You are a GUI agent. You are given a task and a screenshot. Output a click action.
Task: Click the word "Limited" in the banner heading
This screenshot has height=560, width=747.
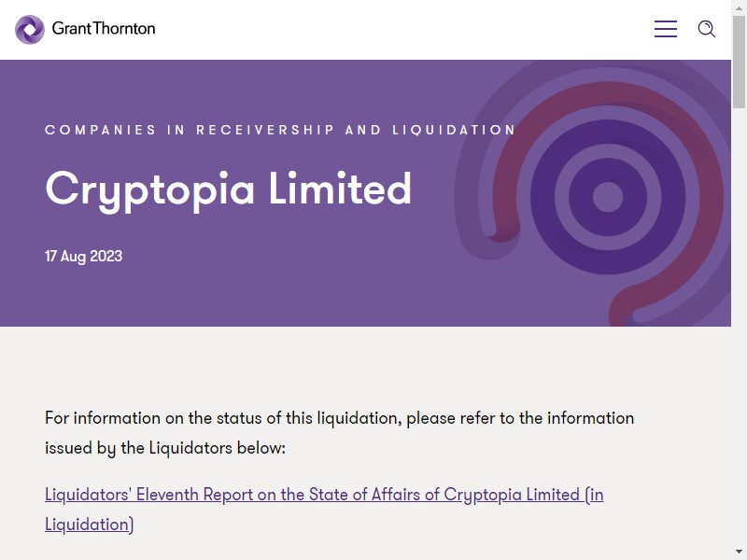coord(340,189)
